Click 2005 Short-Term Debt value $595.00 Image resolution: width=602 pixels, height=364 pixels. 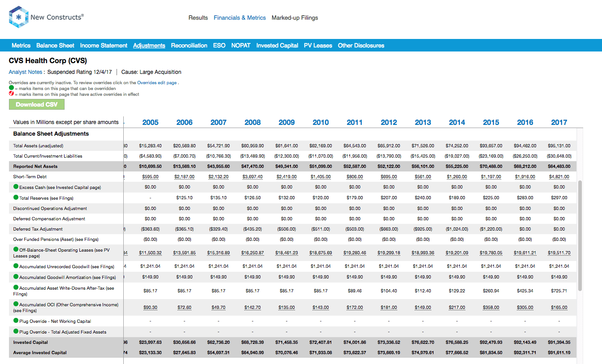(150, 177)
